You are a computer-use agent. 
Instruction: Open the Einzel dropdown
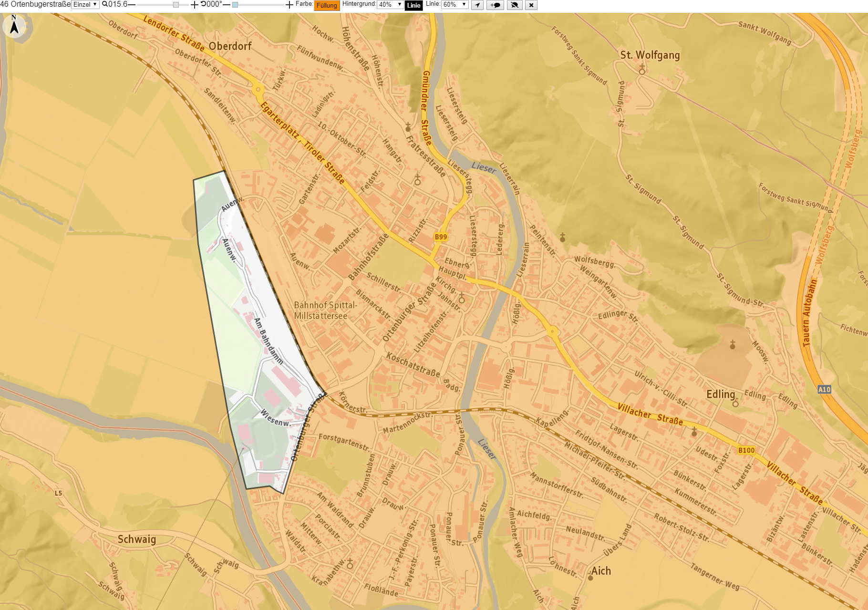pos(85,4)
